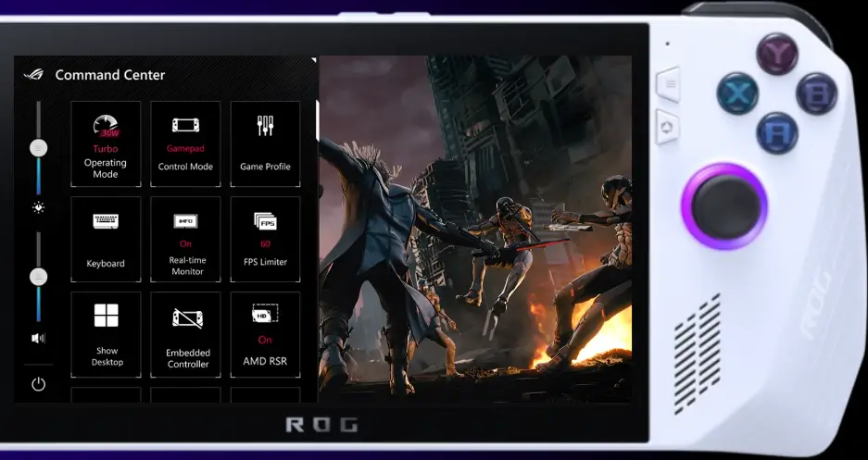Click the game artwork preview
The image size is (868, 460).
pyautogui.click(x=475, y=229)
